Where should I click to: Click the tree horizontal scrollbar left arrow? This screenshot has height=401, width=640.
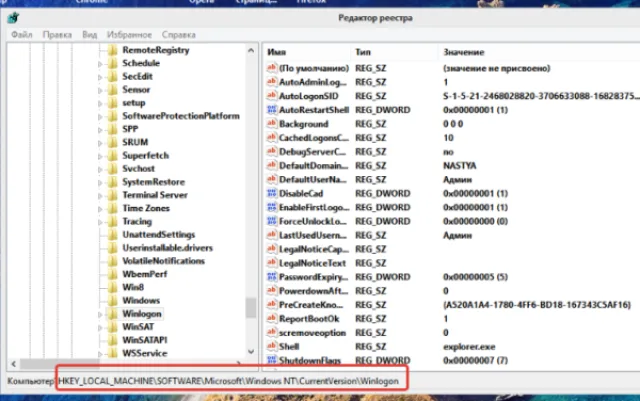click(13, 363)
